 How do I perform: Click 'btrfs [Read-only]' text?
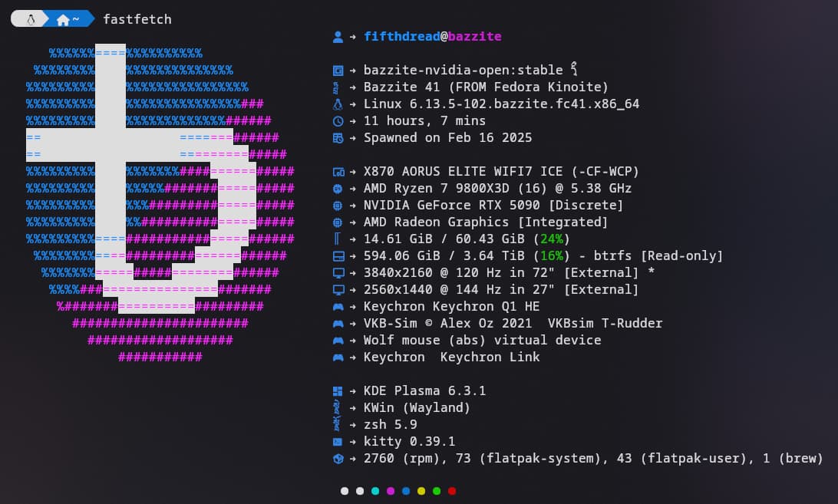tap(658, 255)
